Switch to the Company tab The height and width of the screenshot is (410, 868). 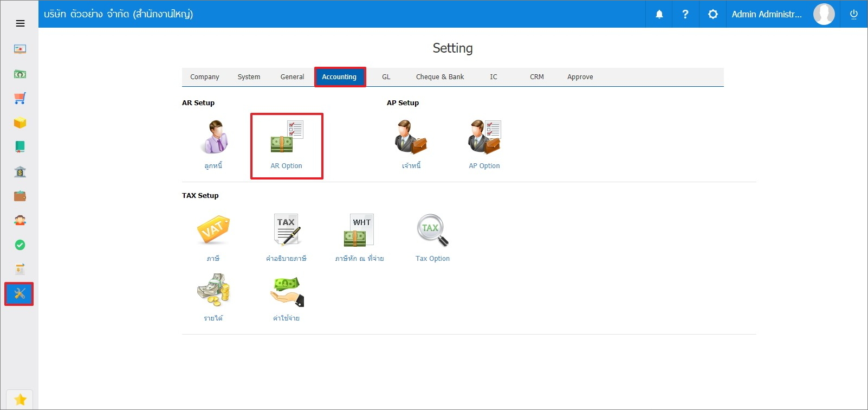[x=205, y=77]
